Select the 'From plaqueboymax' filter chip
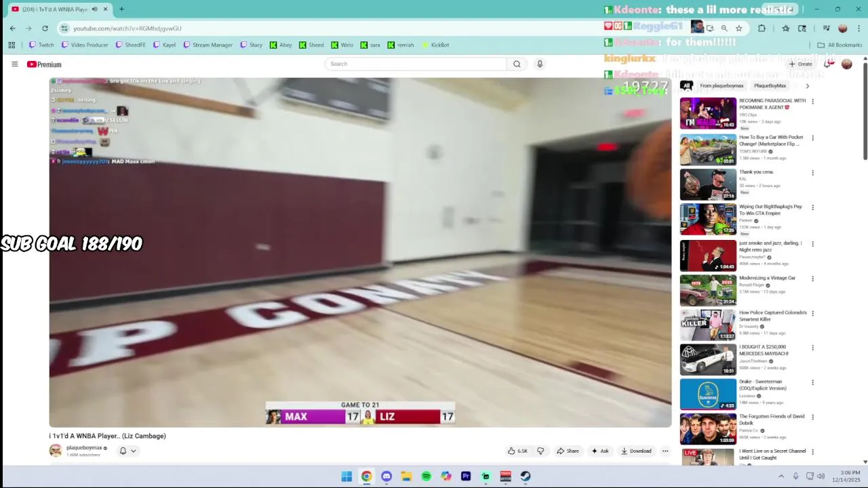The height and width of the screenshot is (488, 868). (x=722, y=86)
